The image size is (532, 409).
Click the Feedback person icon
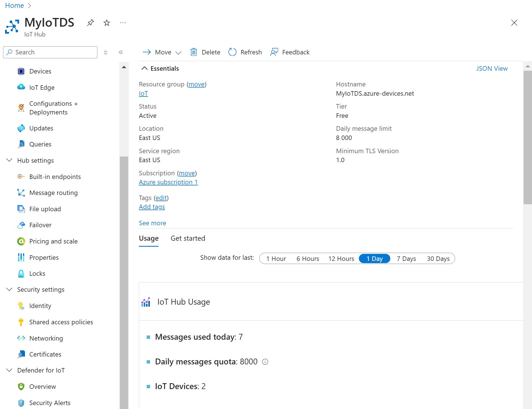pos(274,52)
